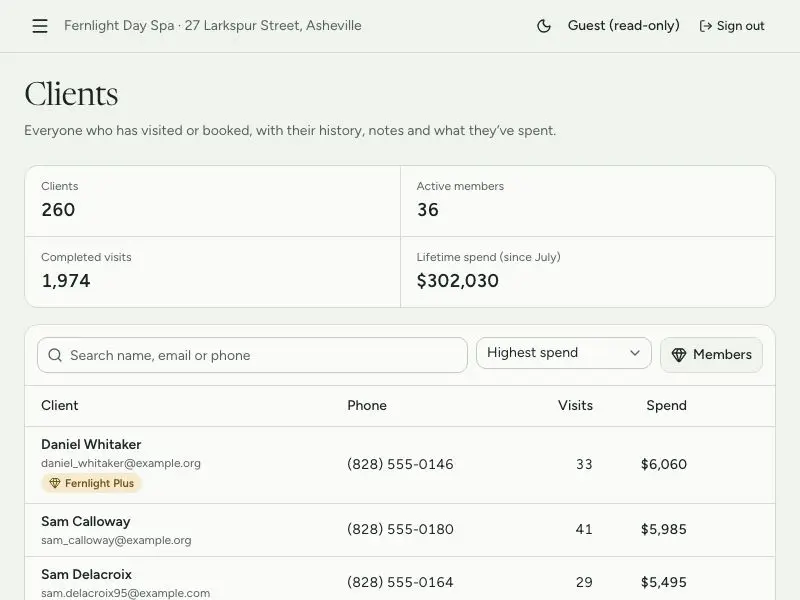Click the Lifetime spend value $302,030
Screen dimensions: 800x600
tap(458, 281)
